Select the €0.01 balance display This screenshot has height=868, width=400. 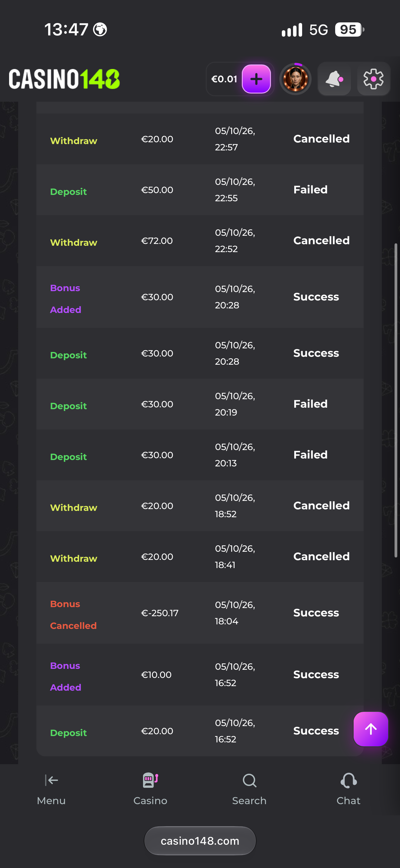tap(224, 79)
